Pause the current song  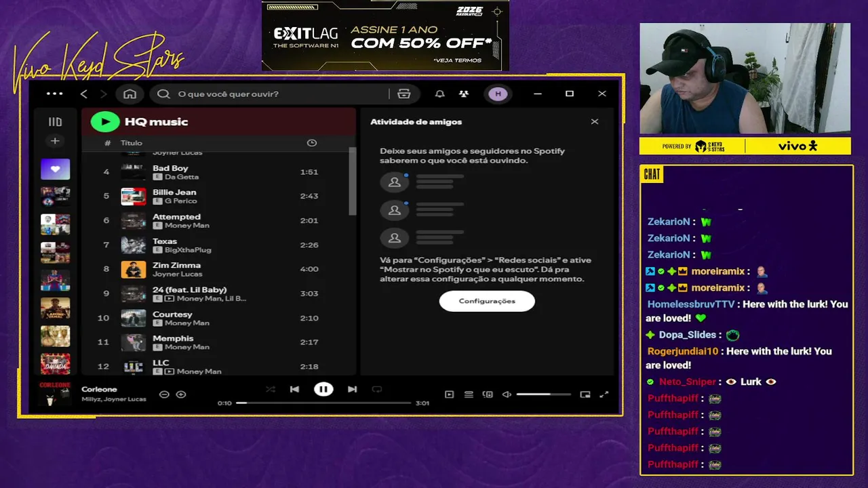pos(323,389)
